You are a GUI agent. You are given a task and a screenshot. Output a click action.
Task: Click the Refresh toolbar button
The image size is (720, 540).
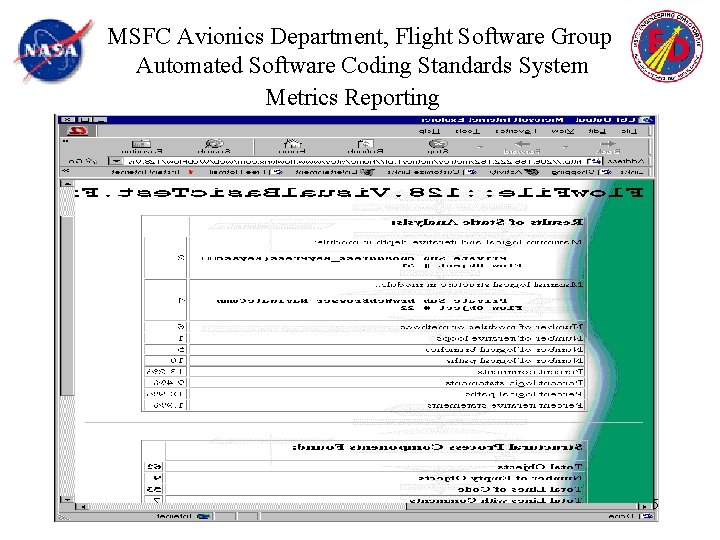(x=366, y=147)
